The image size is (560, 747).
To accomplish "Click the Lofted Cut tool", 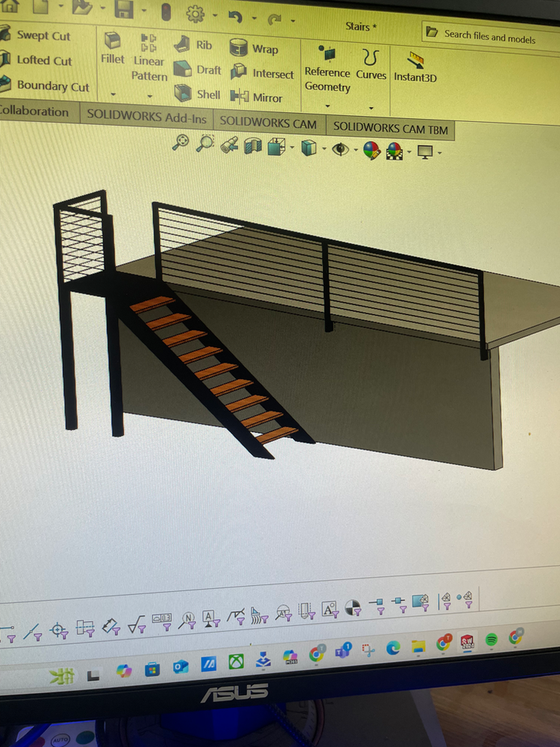I will [x=37, y=60].
